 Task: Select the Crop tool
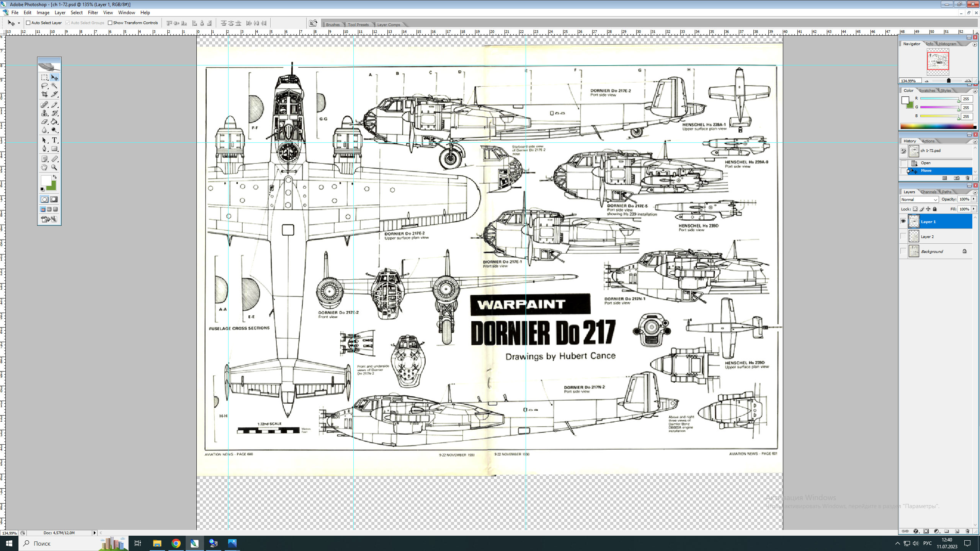pyautogui.click(x=44, y=94)
